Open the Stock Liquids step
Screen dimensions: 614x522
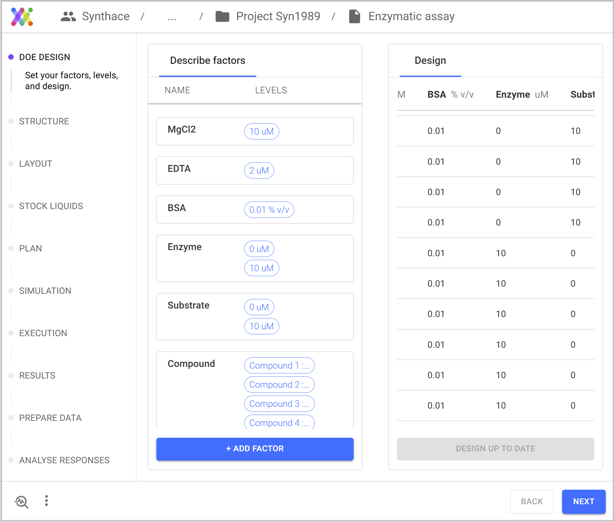51,206
